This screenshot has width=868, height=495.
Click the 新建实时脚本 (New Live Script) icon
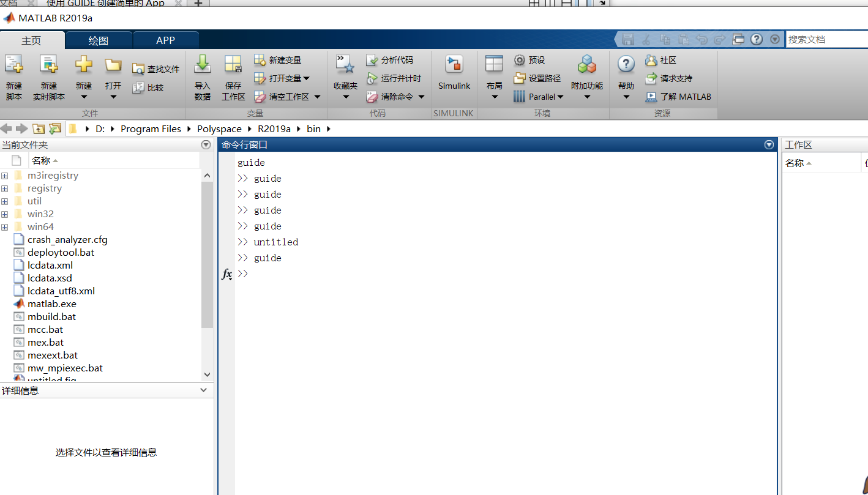click(x=48, y=65)
